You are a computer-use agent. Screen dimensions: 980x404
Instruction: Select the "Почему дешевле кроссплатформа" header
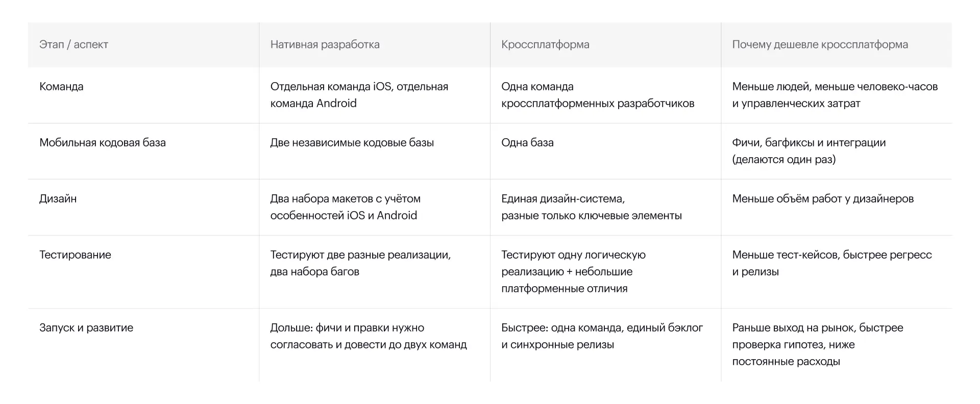(x=820, y=44)
